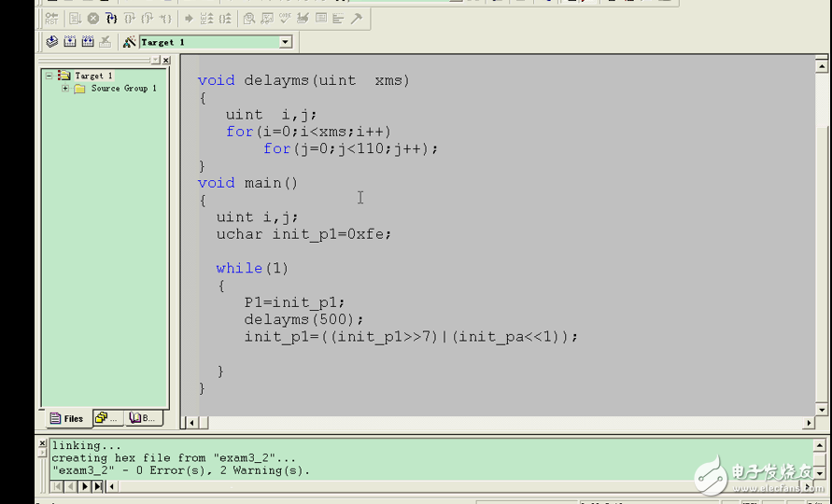This screenshot has height=504, width=832.
Task: Click the "for(j=0;j<110;j++);" code line
Action: point(350,148)
